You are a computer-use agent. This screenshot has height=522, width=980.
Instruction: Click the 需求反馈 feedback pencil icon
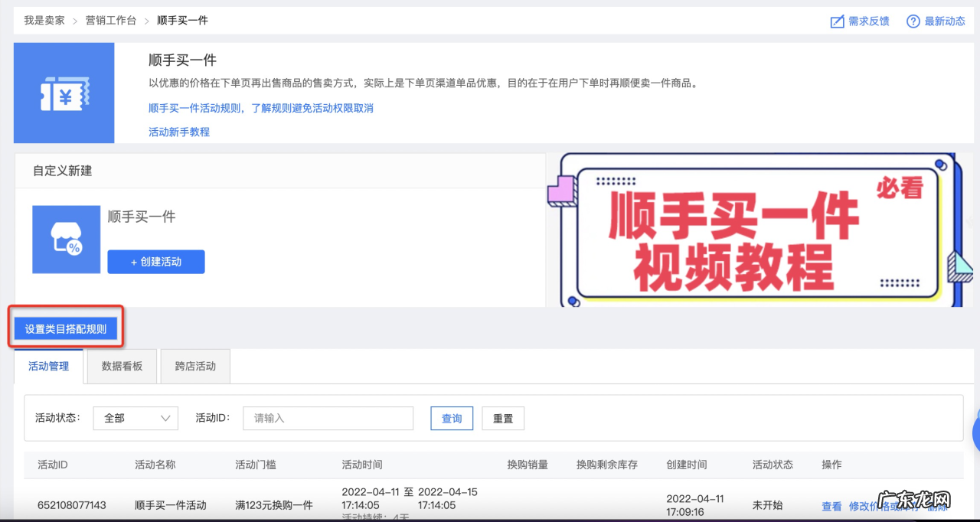[836, 21]
